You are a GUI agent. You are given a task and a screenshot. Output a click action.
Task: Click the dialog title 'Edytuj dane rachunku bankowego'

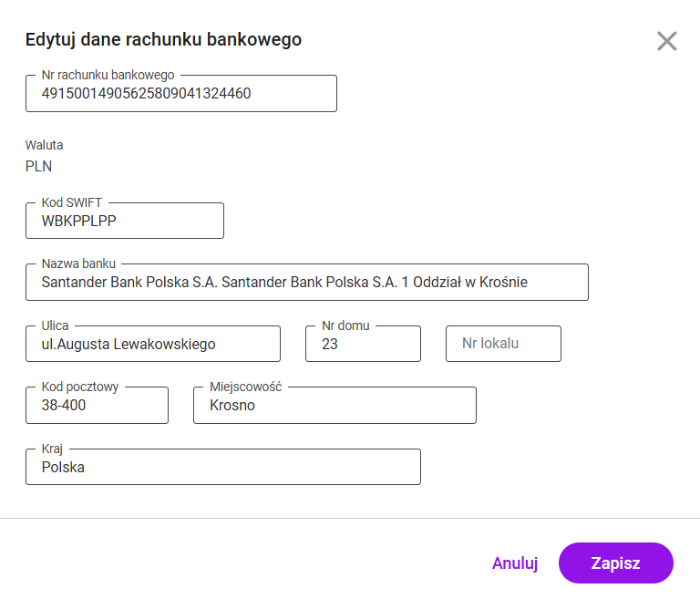163,39
